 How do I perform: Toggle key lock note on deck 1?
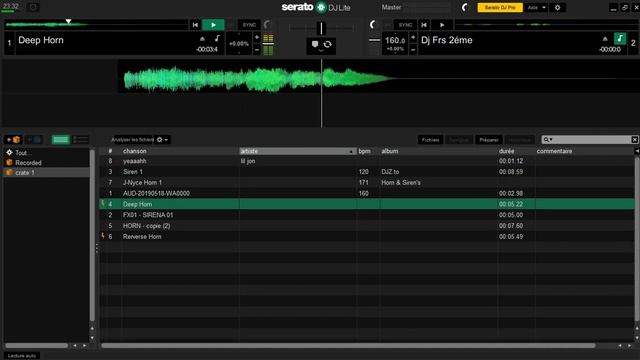(217, 38)
